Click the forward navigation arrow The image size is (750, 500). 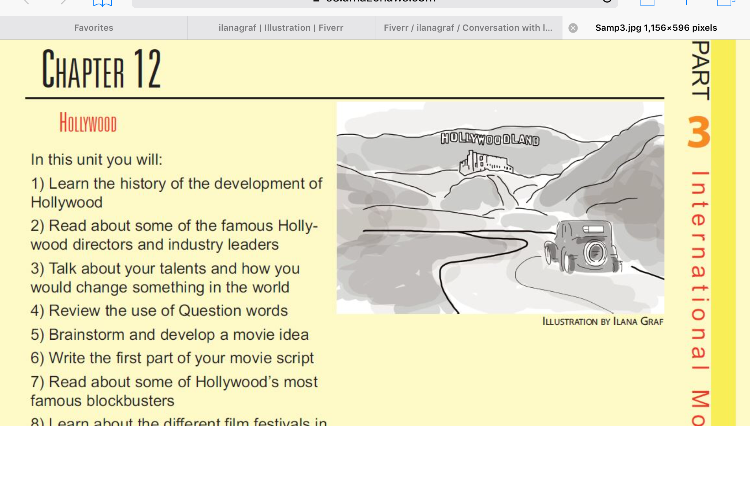62,3
